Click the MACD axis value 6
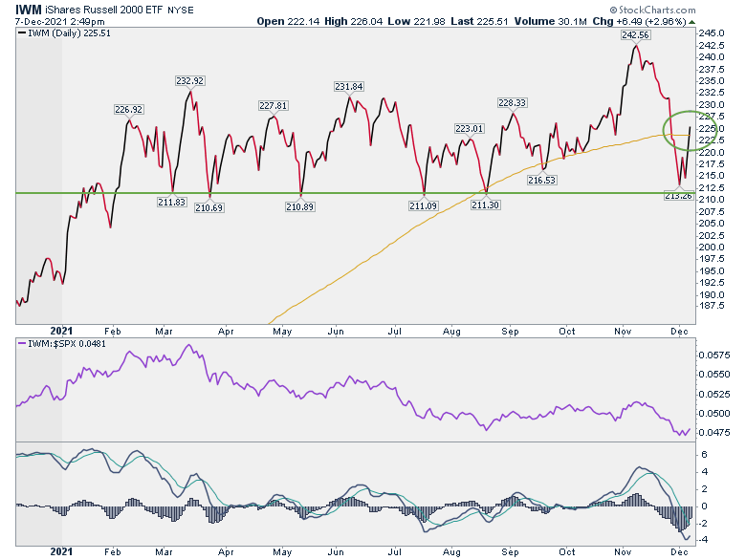746x560 pixels. 705,455
